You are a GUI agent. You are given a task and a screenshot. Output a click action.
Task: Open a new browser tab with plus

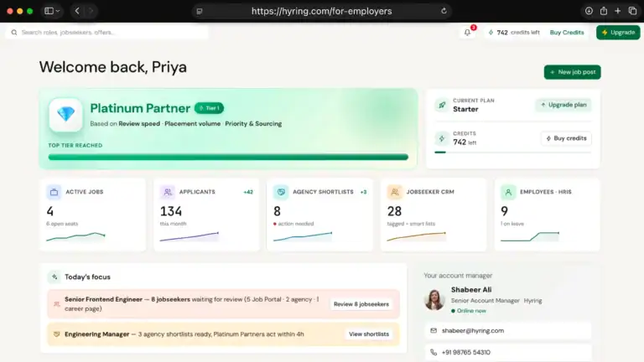[x=618, y=11]
